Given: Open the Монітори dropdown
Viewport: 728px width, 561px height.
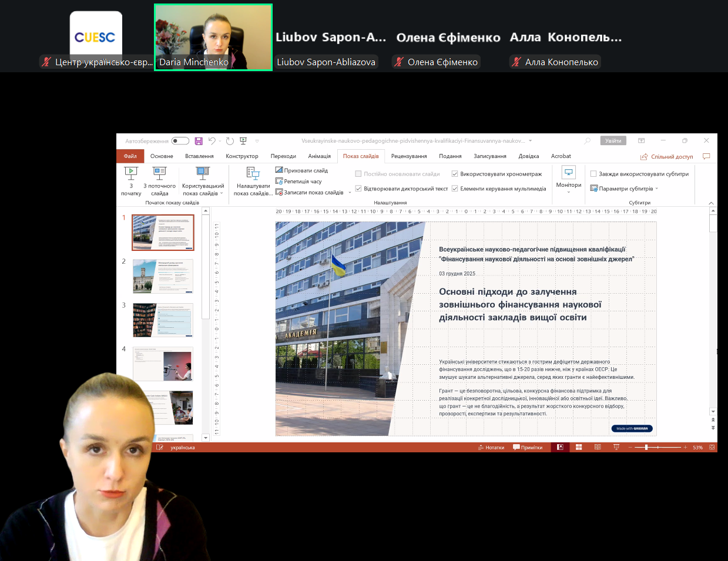Looking at the screenshot, I should 568,185.
